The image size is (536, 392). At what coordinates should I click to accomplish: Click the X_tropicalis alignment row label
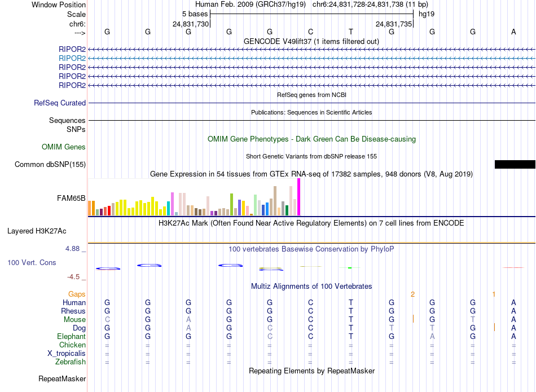[67, 354]
